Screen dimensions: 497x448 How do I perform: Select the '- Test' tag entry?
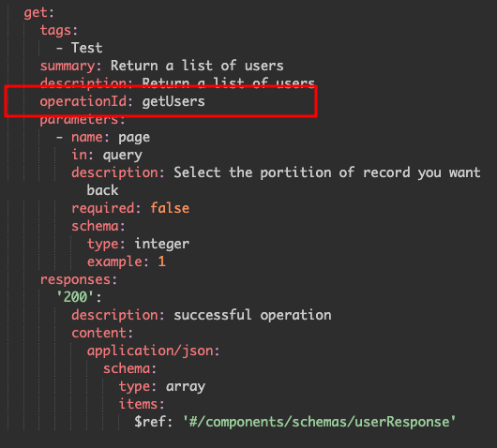[x=80, y=48]
